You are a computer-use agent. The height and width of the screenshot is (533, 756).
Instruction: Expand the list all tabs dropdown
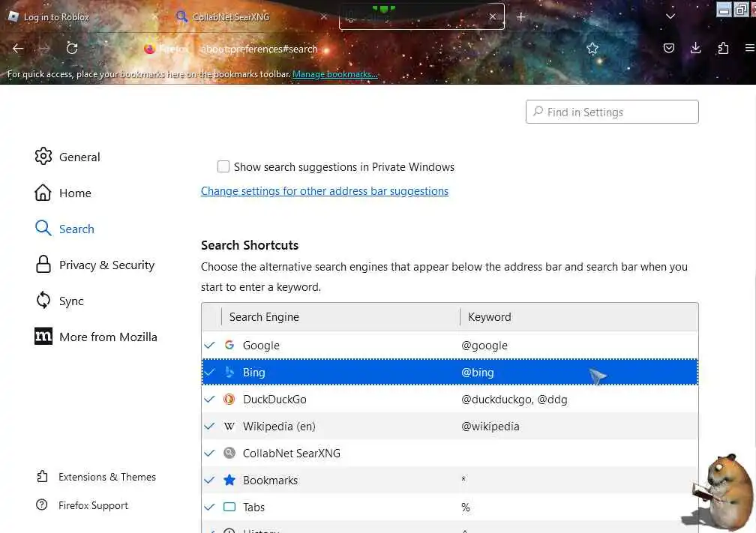(x=670, y=16)
